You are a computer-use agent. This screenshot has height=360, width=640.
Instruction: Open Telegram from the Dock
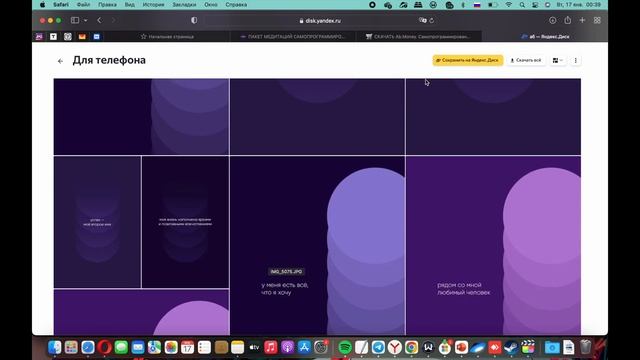coord(378,347)
